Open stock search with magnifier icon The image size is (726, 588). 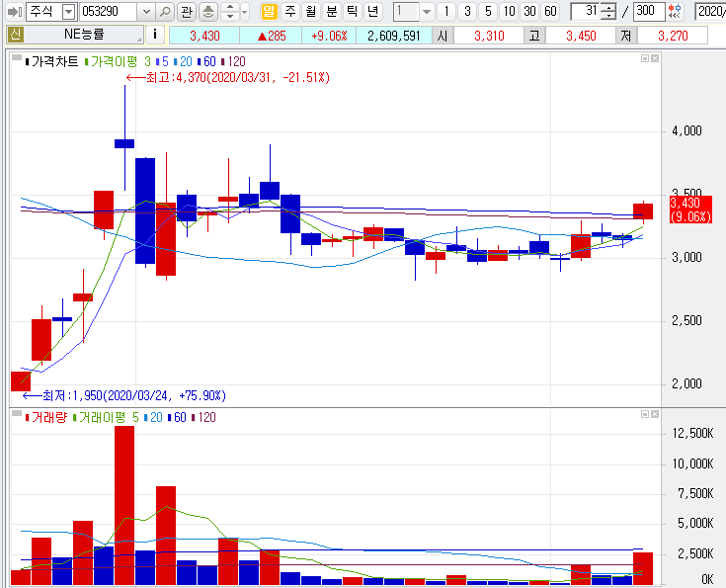(x=164, y=12)
